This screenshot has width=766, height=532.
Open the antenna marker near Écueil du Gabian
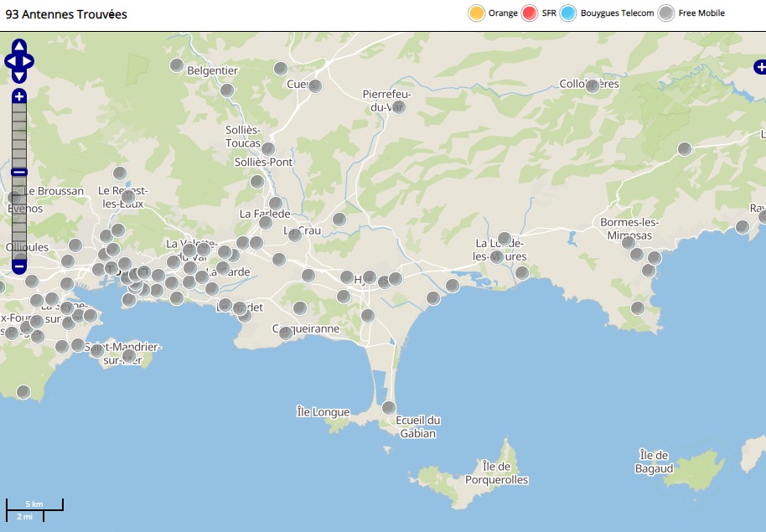point(389,408)
